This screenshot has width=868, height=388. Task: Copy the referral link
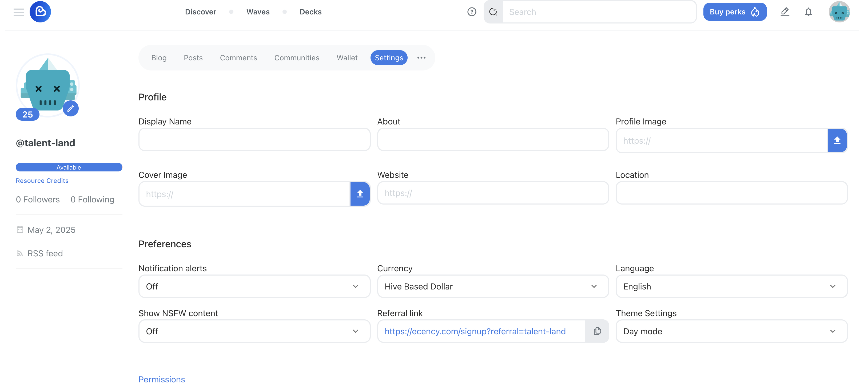[597, 331]
